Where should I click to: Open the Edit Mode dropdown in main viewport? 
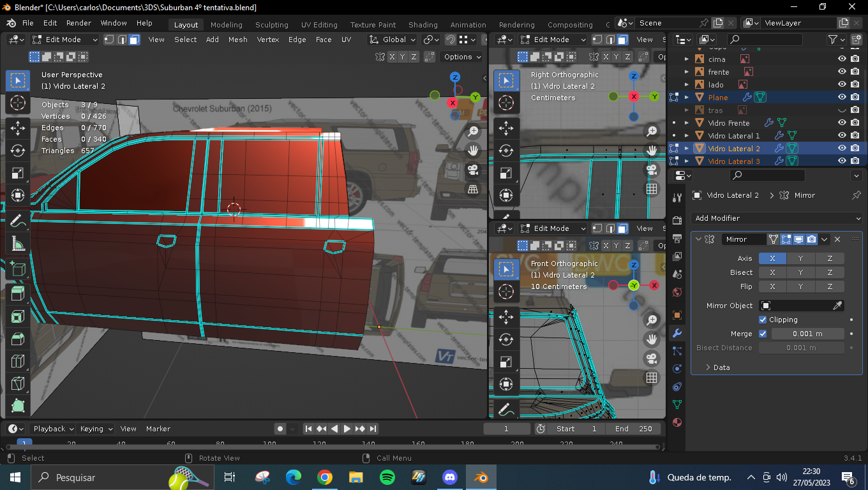point(65,40)
